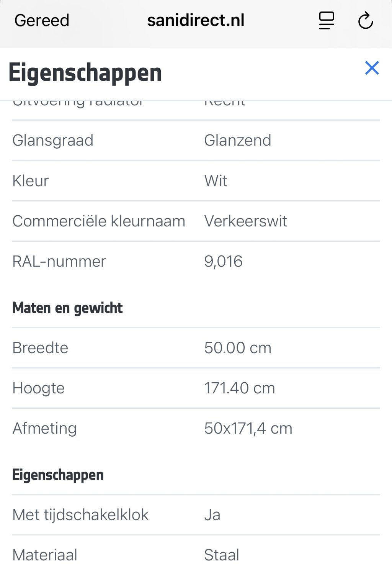The height and width of the screenshot is (583, 392).
Task: Select the RAL-nummer value 9,016
Action: pyautogui.click(x=223, y=262)
